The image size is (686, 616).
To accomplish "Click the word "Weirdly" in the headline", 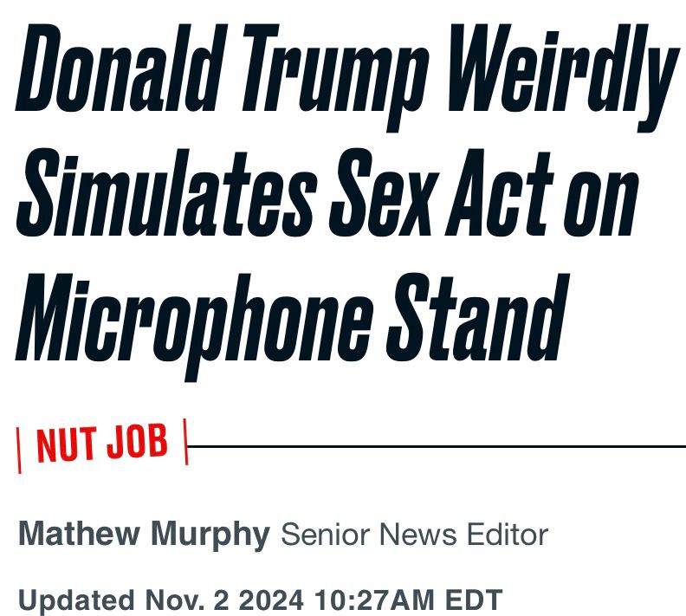I will click(563, 78).
